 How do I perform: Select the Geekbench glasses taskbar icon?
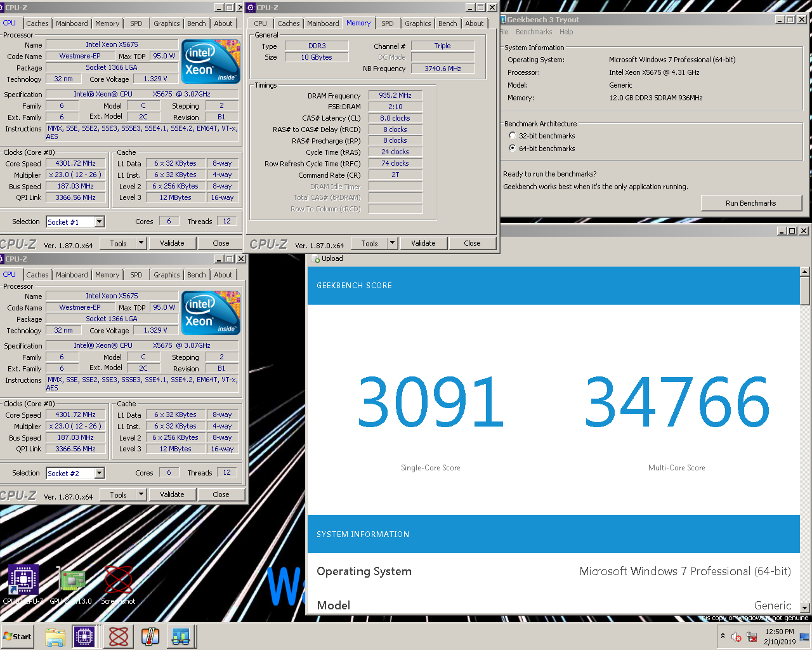tap(181, 636)
